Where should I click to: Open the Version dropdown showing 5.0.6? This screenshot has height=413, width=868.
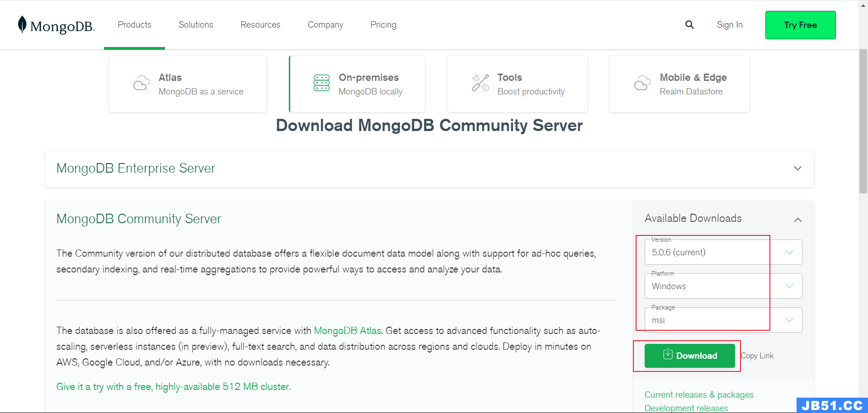(723, 252)
